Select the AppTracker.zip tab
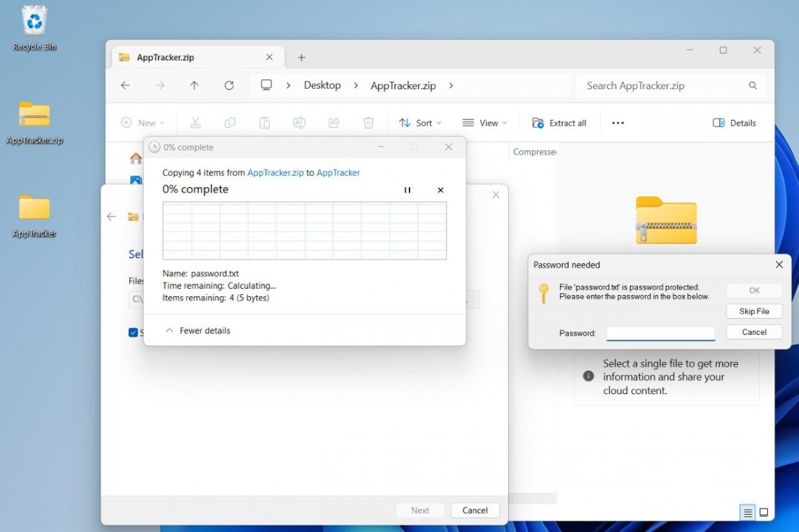Viewport: 799px width, 532px height. 165,57
